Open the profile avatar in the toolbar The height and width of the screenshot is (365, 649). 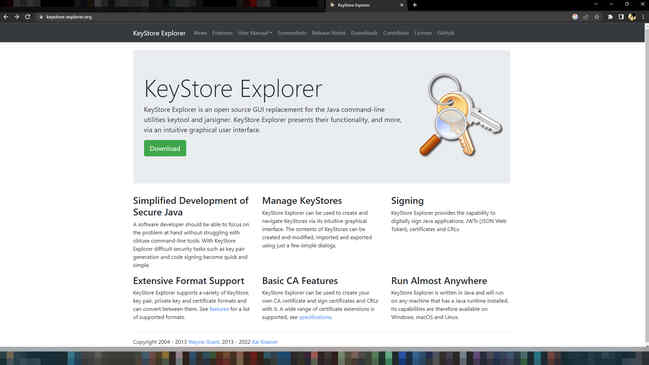click(x=632, y=17)
